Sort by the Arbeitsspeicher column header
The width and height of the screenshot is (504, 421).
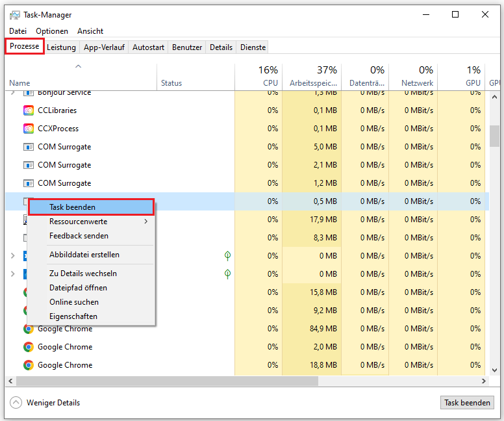[312, 77]
